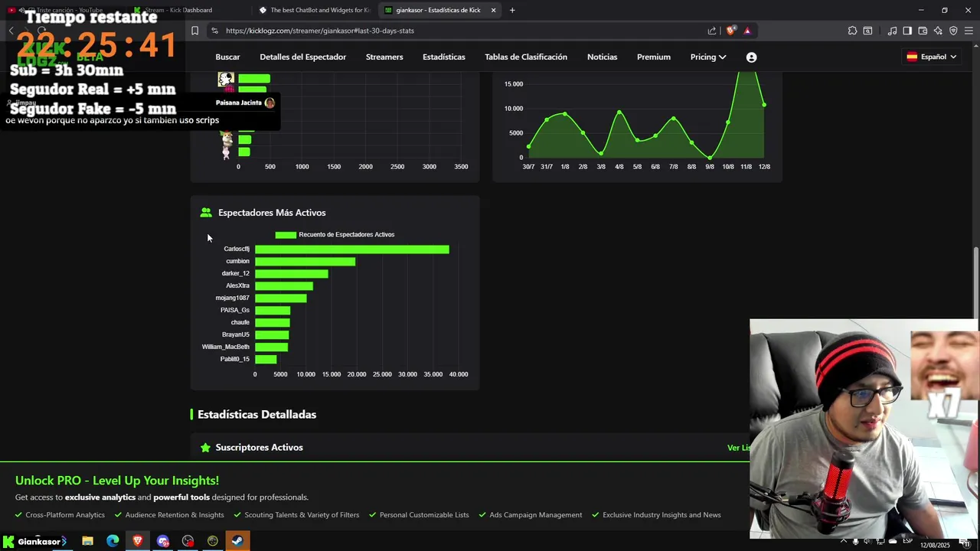Click the cumbion bar in chart
Screen dimensions: 980x551
(305, 262)
